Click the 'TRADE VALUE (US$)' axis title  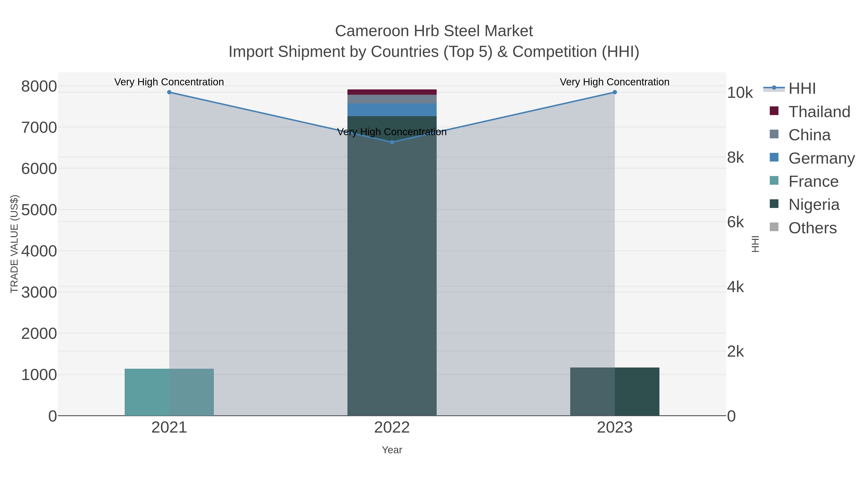(14, 244)
